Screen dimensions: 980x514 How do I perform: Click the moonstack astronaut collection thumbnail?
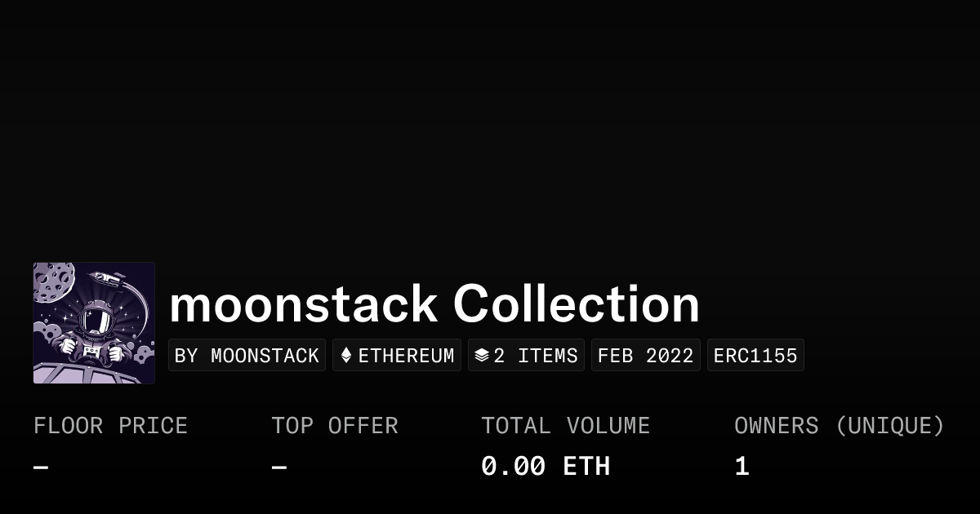tap(94, 323)
